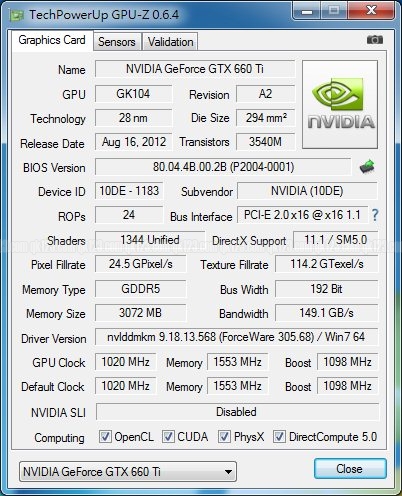Click the Close button
Image resolution: width=402 pixels, height=496 pixels.
pyautogui.click(x=350, y=469)
